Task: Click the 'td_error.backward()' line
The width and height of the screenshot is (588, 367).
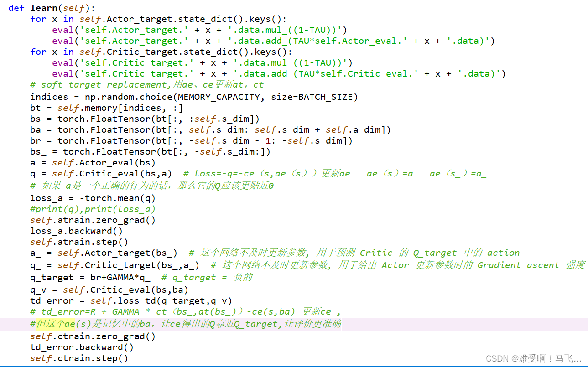Action: [82, 347]
